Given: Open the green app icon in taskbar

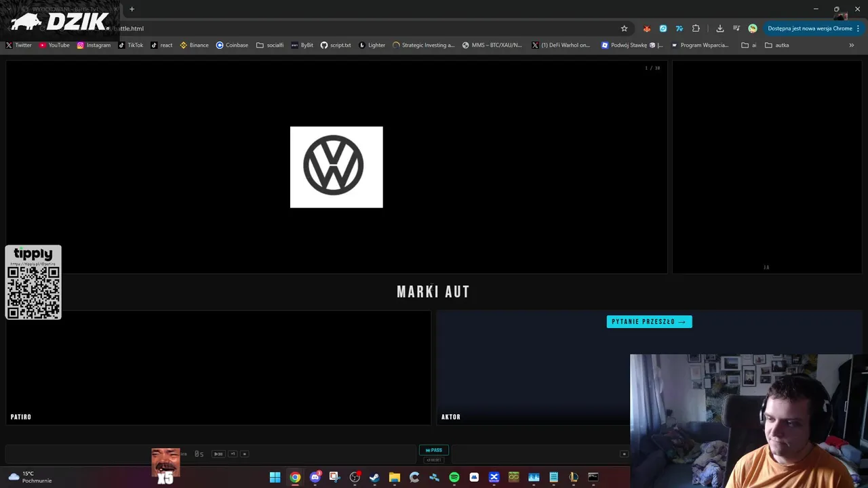Looking at the screenshot, I should click(x=513, y=477).
